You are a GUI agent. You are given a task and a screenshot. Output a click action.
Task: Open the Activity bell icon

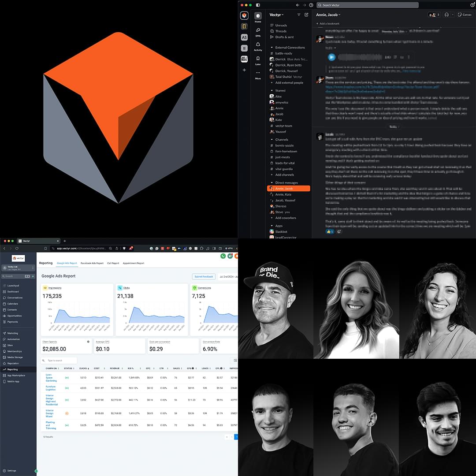point(258,45)
